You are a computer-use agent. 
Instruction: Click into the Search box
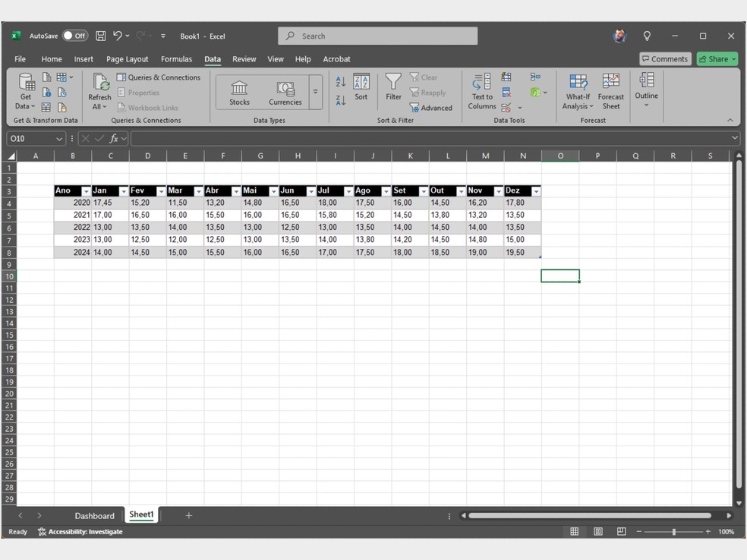(x=378, y=36)
